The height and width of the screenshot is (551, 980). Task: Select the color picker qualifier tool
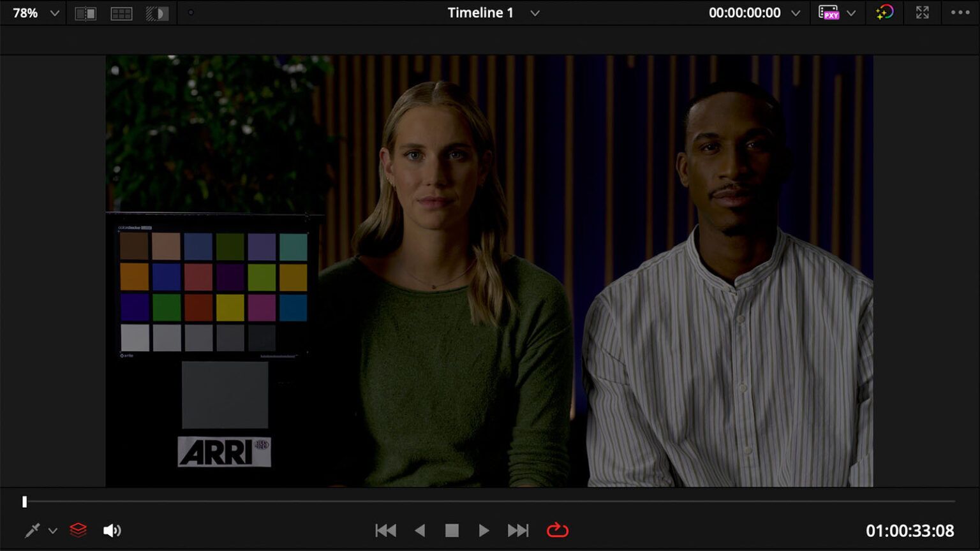[31, 530]
